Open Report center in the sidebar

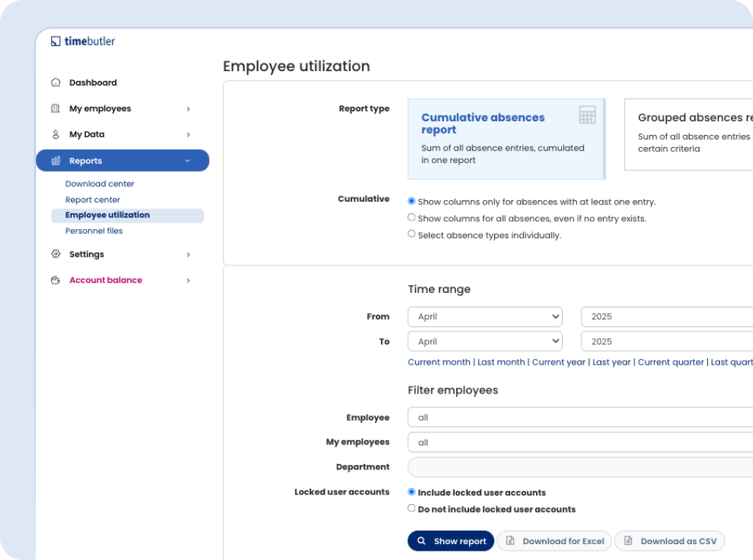[93, 200]
